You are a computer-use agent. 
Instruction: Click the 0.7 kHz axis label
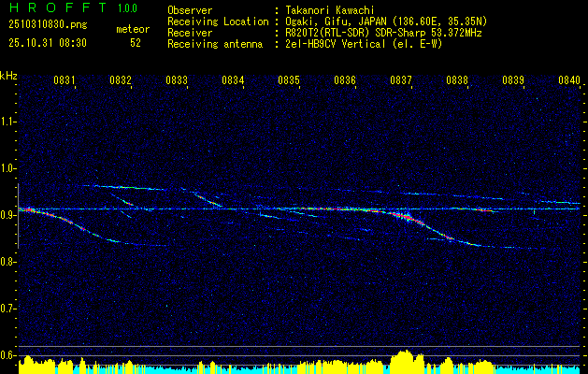(7, 309)
